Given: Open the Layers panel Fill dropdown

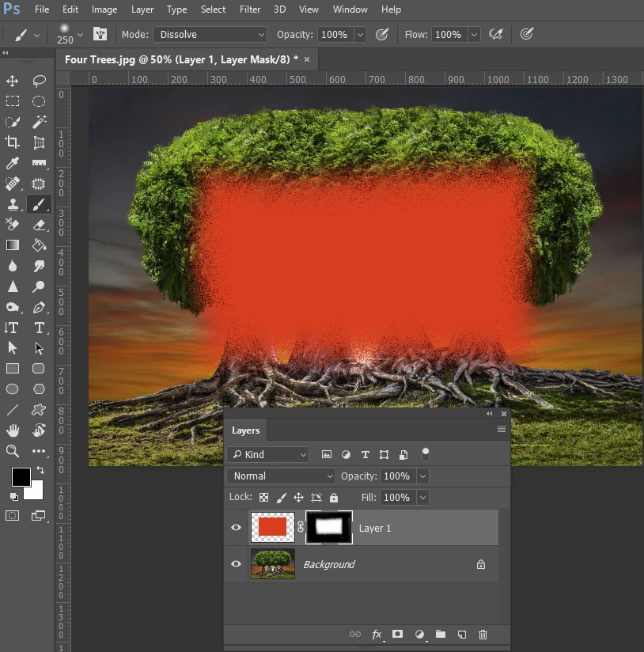Looking at the screenshot, I should pos(422,498).
